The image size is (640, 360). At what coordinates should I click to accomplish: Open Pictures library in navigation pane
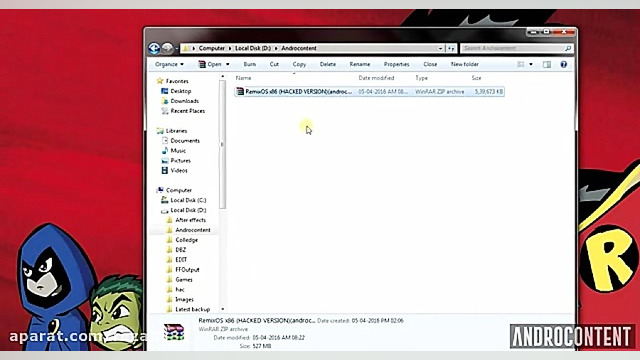(x=180, y=160)
